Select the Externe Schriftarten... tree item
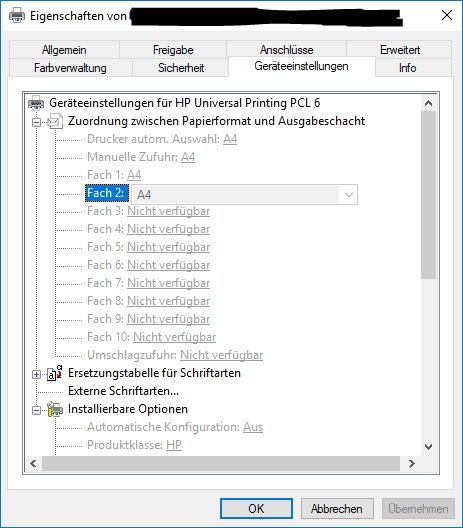Screen dimensions: 463x528 coord(123,391)
